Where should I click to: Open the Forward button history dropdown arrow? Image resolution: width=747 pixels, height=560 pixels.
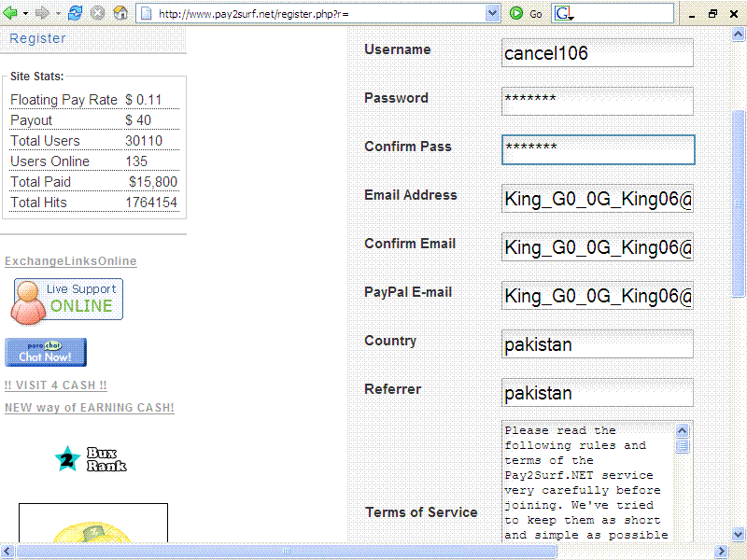(57, 13)
